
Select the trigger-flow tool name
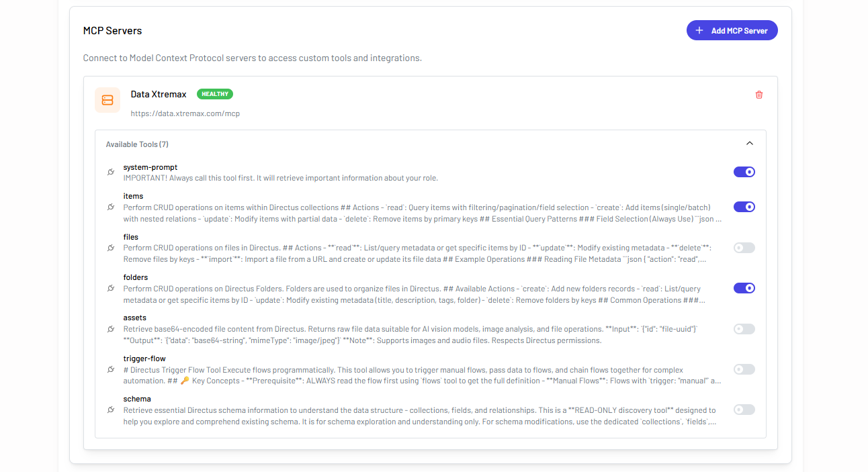(x=144, y=359)
